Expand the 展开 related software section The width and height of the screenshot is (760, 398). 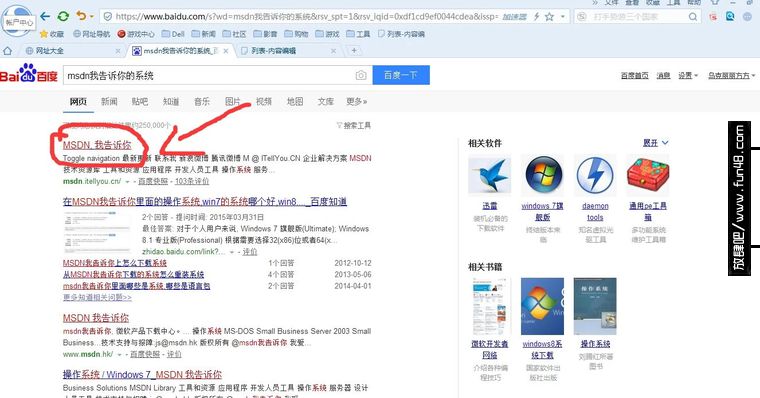655,143
